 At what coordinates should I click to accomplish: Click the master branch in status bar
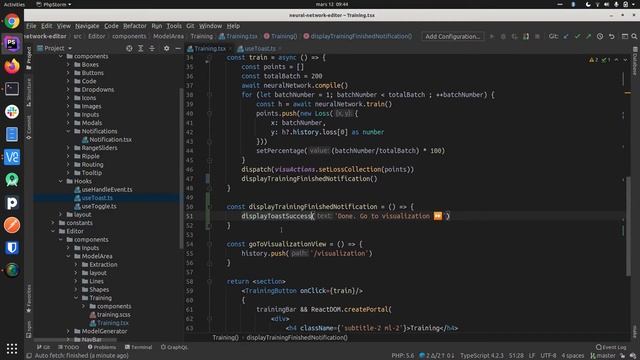(x=602, y=356)
